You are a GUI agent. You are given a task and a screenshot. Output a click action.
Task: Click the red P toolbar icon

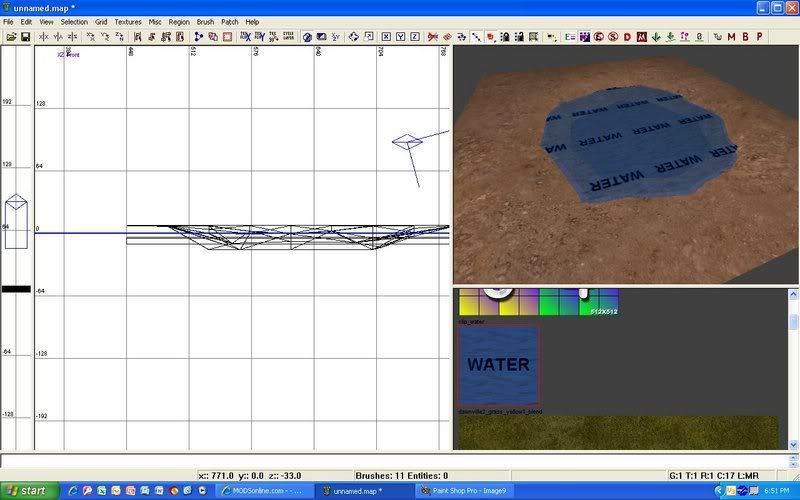tap(760, 37)
